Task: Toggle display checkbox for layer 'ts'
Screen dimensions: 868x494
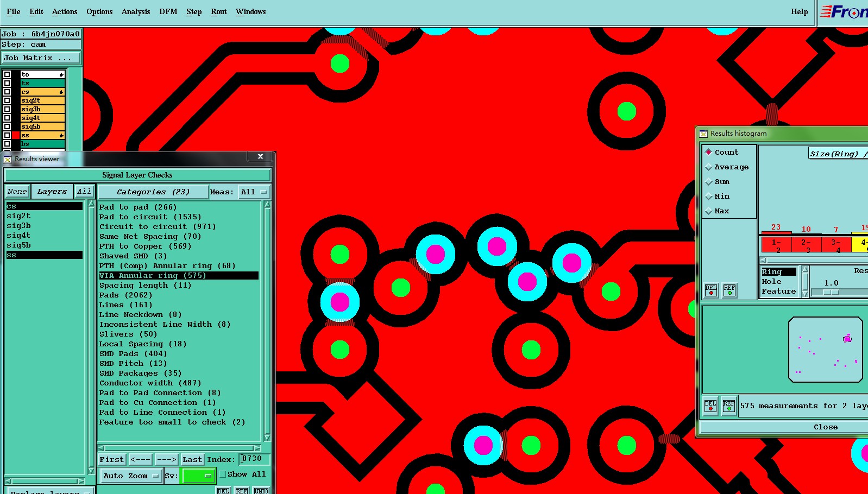Action: coord(7,83)
